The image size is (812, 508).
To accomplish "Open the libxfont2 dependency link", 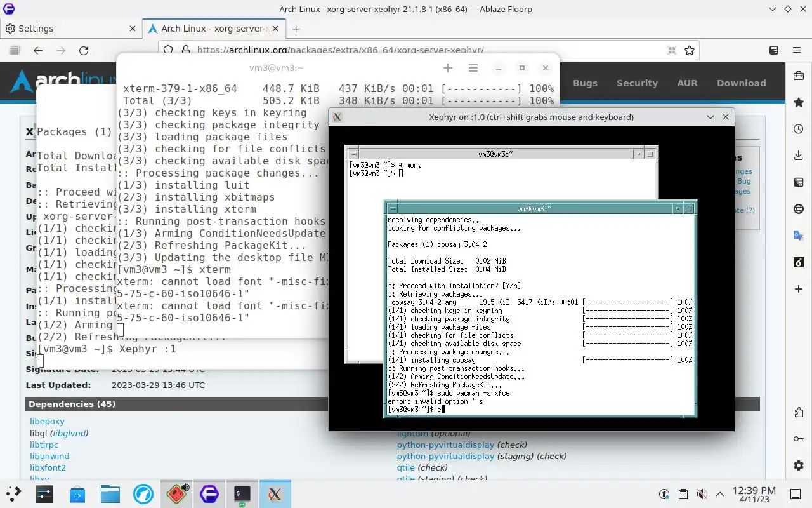I will [48, 467].
